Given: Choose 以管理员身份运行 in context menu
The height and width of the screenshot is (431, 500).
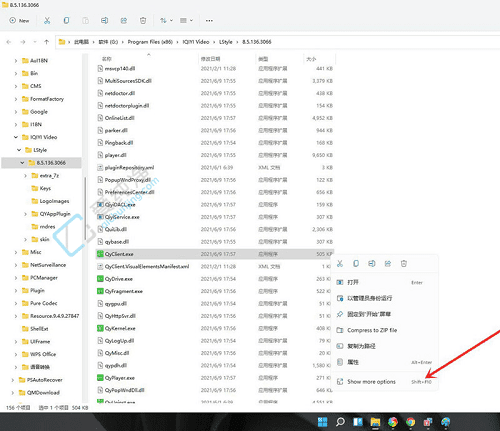Looking at the screenshot, I should (x=384, y=298).
